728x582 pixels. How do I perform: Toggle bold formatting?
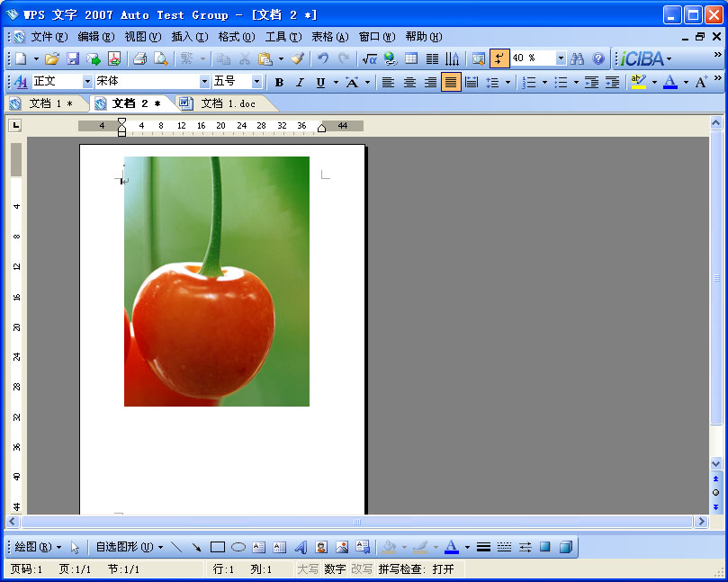tap(280, 81)
